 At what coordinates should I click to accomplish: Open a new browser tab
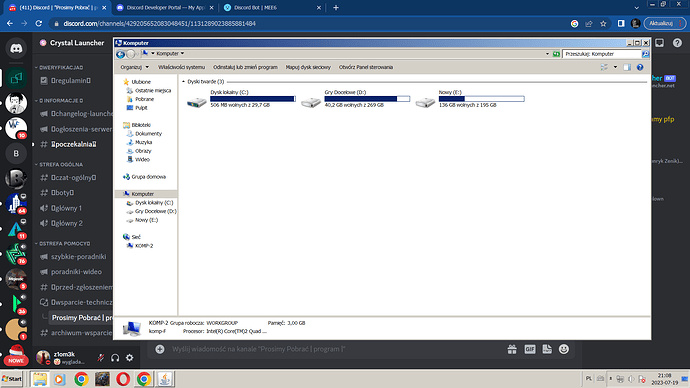point(336,7)
